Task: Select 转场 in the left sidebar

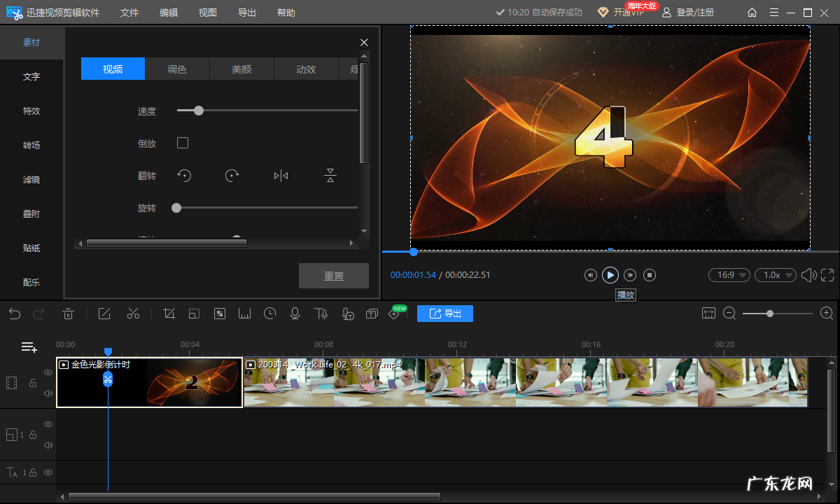Action: (x=31, y=146)
